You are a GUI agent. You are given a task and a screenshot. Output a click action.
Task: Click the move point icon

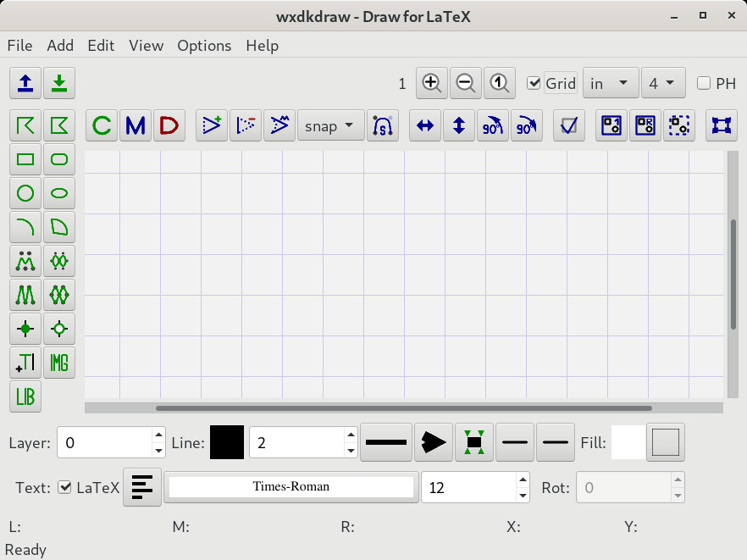[x=279, y=126]
